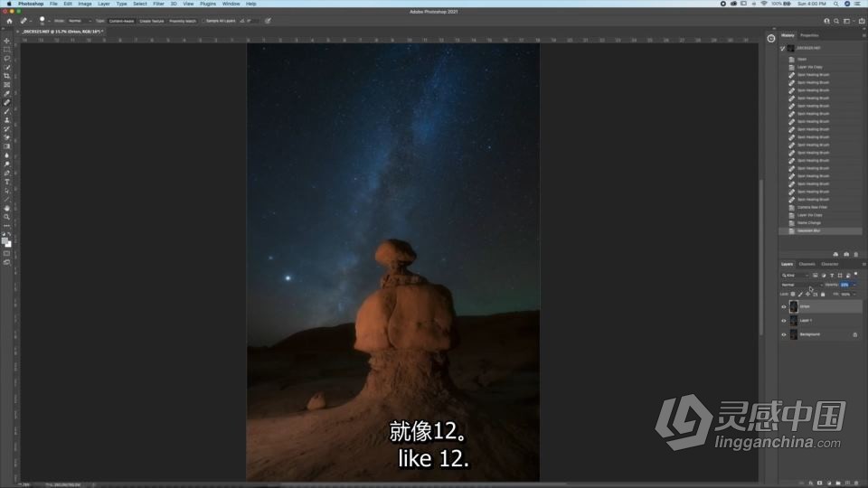Switch to the Channels tab
This screenshot has width=868, height=488.
pyautogui.click(x=807, y=265)
